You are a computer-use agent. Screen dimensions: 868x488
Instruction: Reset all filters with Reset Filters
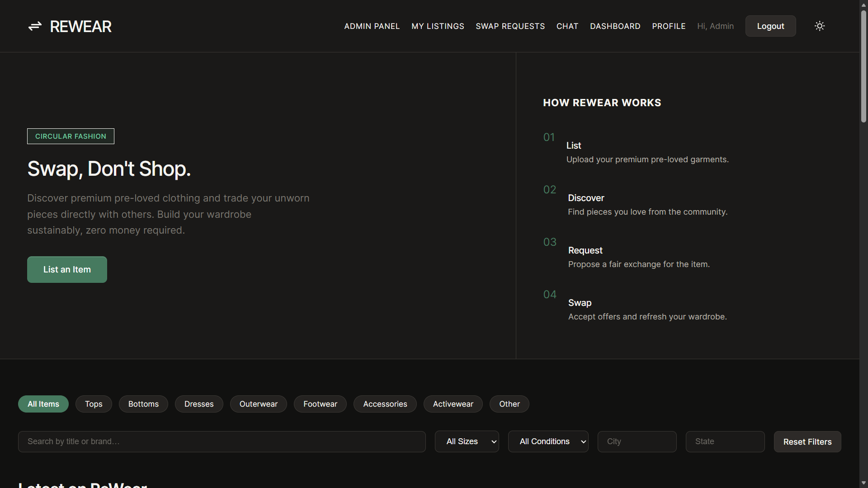807,442
